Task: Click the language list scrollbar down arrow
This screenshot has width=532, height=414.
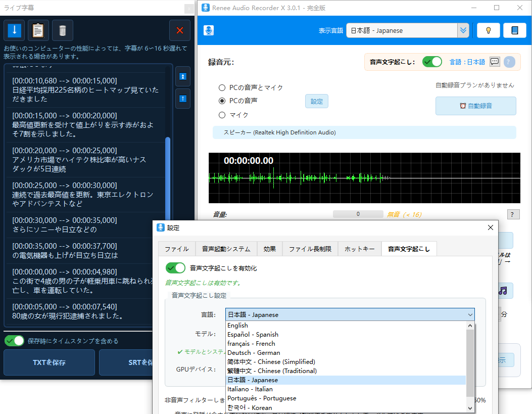Action: (x=470, y=408)
